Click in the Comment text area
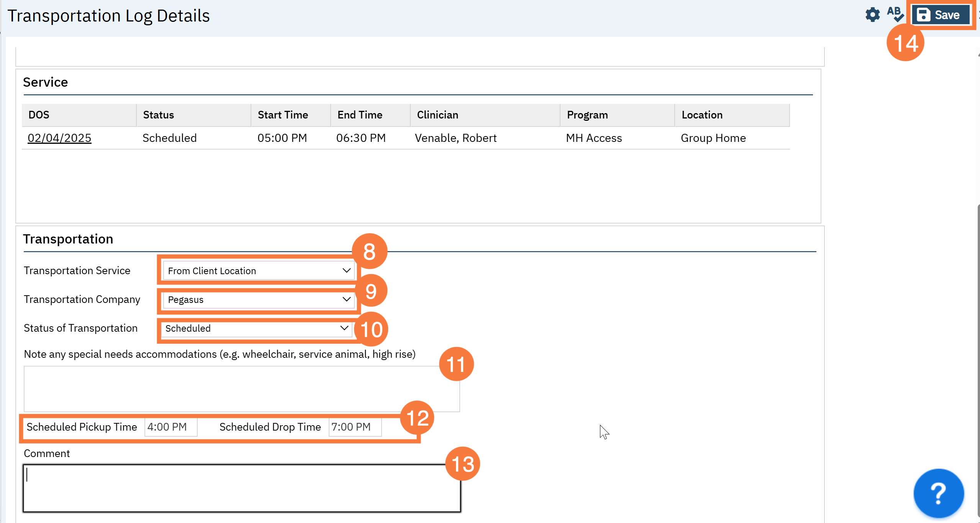Viewport: 980px width, 523px height. tap(241, 488)
